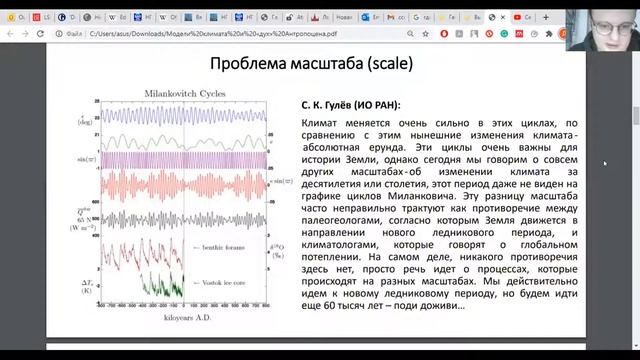Switch to the padlock icon tab
The image size is (640, 360).
pyautogui.click(x=294, y=17)
